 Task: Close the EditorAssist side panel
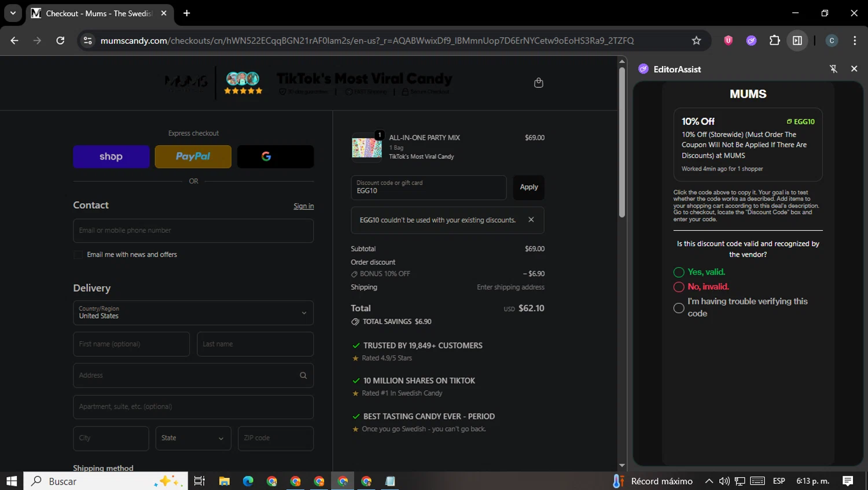(x=854, y=69)
